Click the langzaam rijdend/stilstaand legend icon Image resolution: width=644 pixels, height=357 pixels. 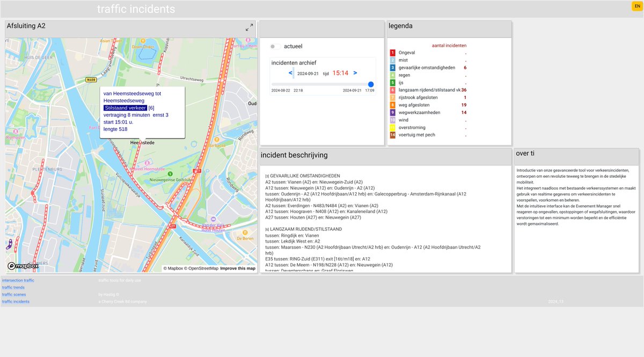(392, 90)
